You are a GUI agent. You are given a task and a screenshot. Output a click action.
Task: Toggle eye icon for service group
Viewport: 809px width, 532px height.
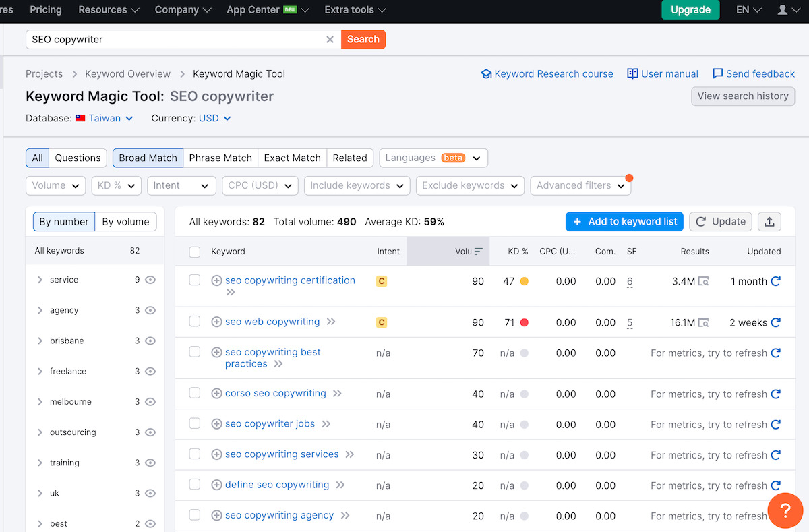[x=150, y=280]
